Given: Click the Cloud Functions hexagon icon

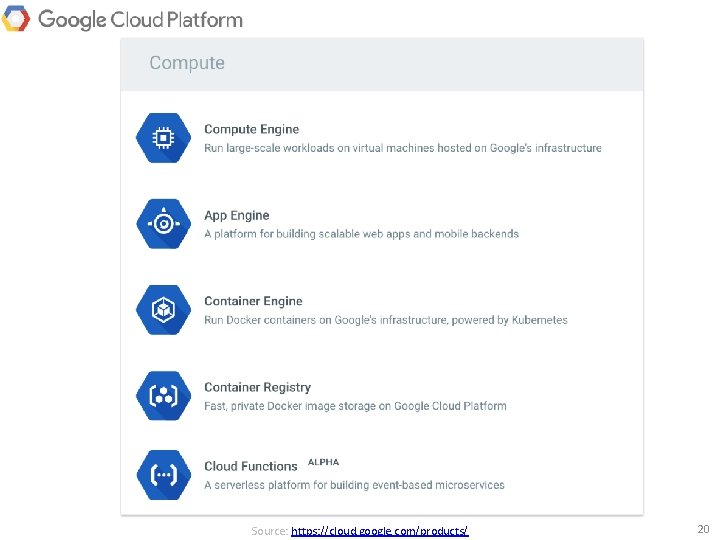Looking at the screenshot, I should [x=163, y=475].
